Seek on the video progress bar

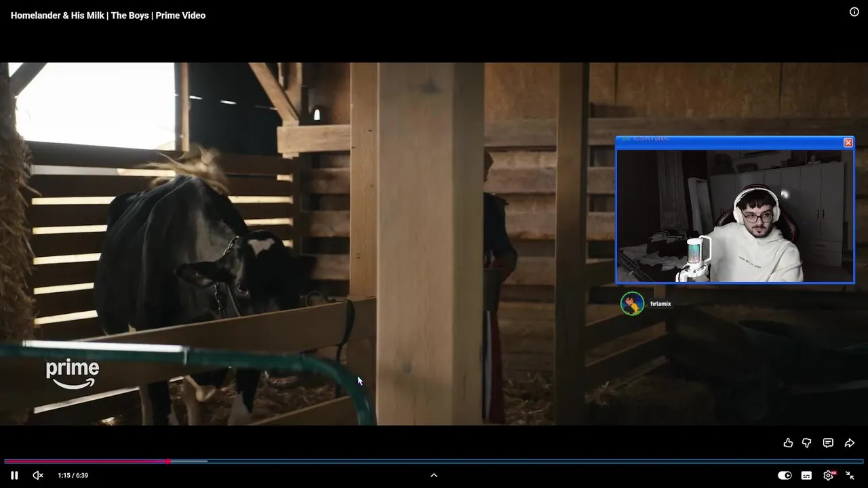coord(434,462)
